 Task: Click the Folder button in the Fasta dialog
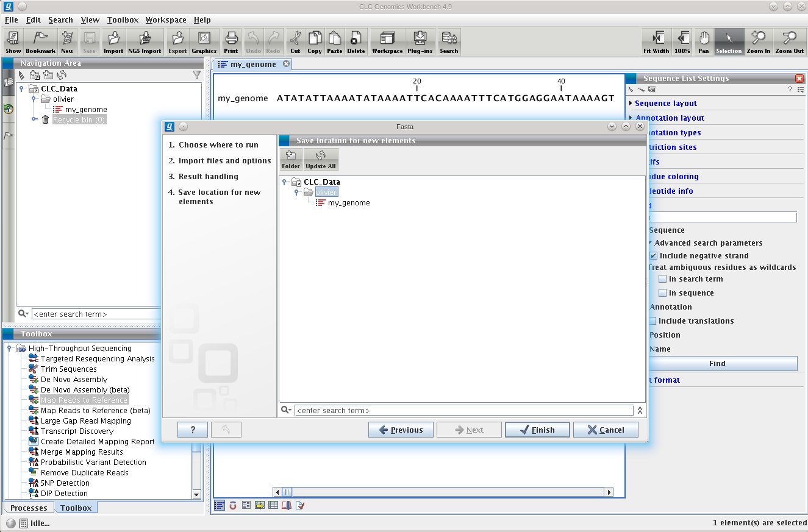point(291,160)
